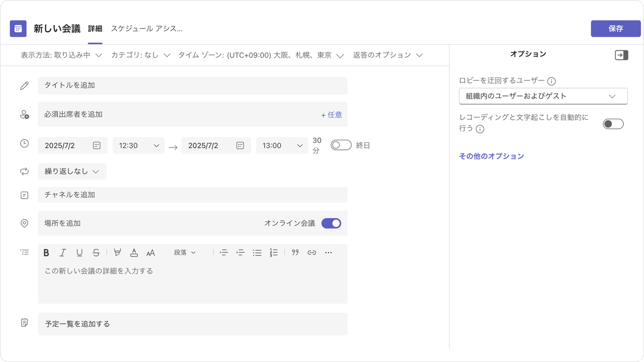Click the description list icon beside editor
This screenshot has width=644, height=362.
pos(24,252)
